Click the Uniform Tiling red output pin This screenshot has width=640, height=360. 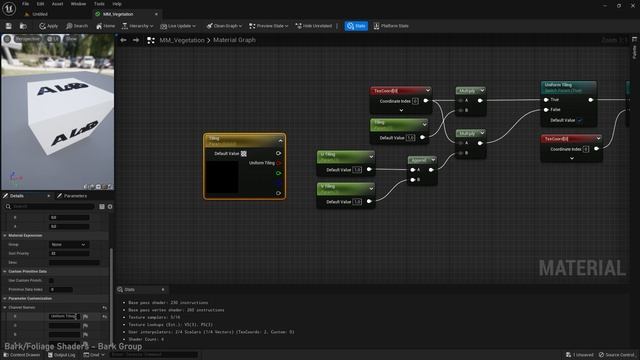tap(279, 163)
